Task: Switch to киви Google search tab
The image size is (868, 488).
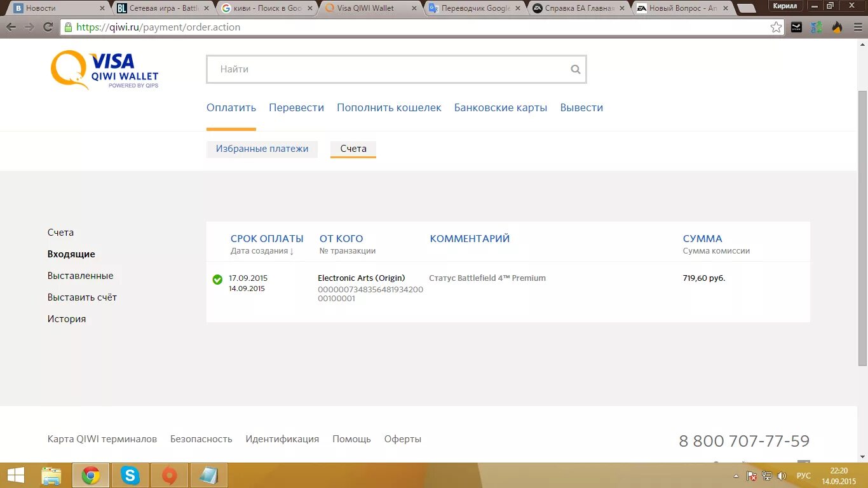Action: coord(266,8)
